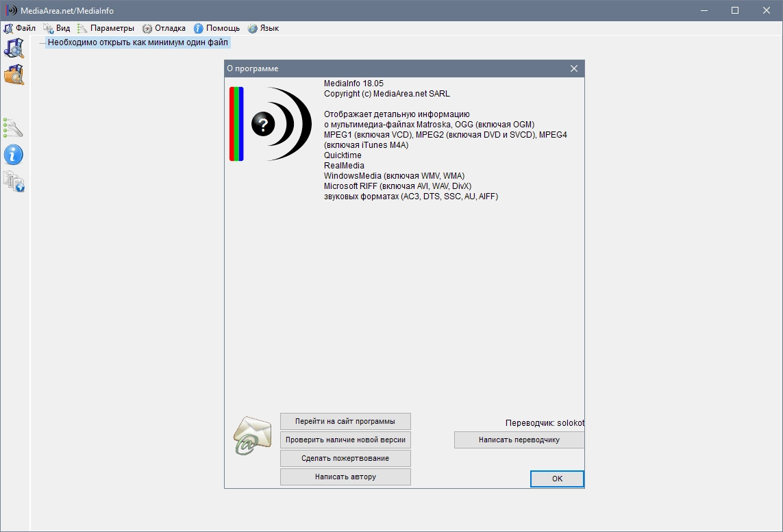The height and width of the screenshot is (532, 783).
Task: Close the О программе dialog
Action: (x=574, y=68)
